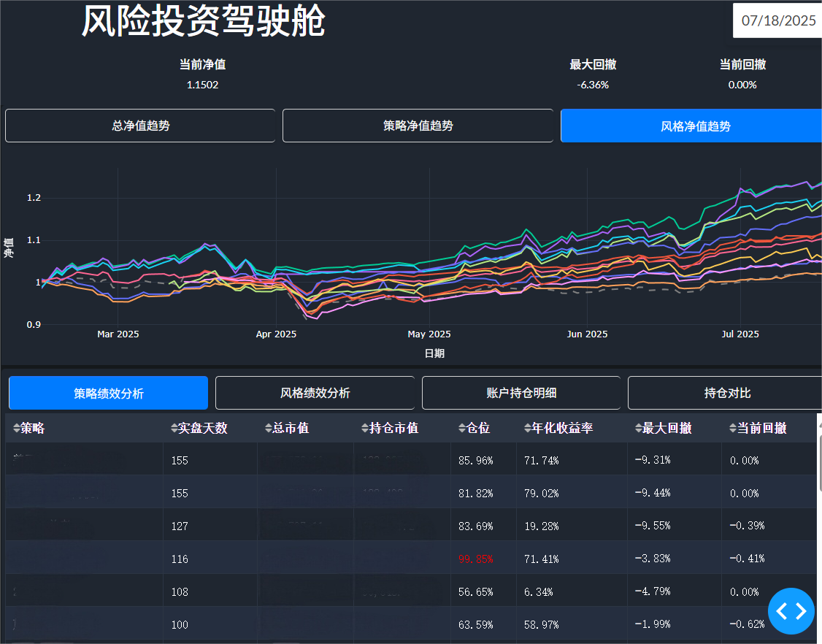Sort the table by 年化收益率

pyautogui.click(x=528, y=429)
